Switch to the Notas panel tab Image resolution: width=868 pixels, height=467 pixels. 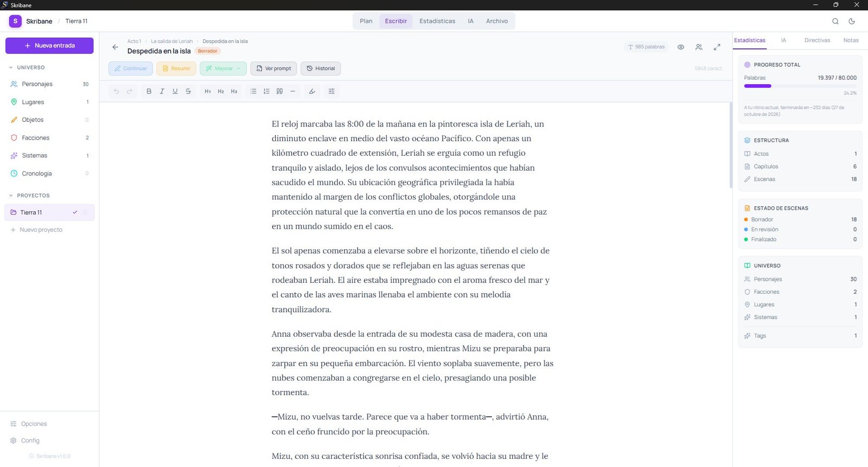coord(851,40)
